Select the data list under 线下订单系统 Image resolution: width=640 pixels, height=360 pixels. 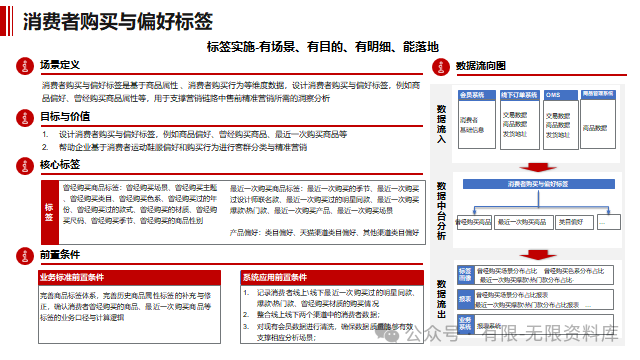coord(515,124)
